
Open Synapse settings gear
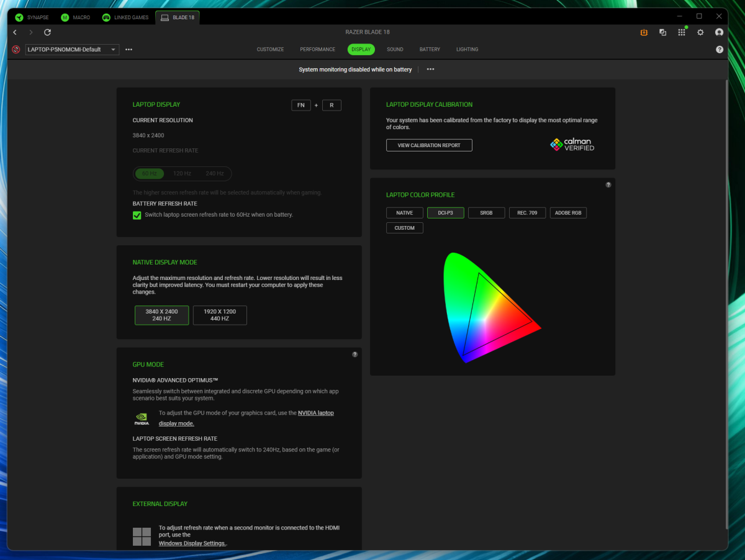[700, 32]
